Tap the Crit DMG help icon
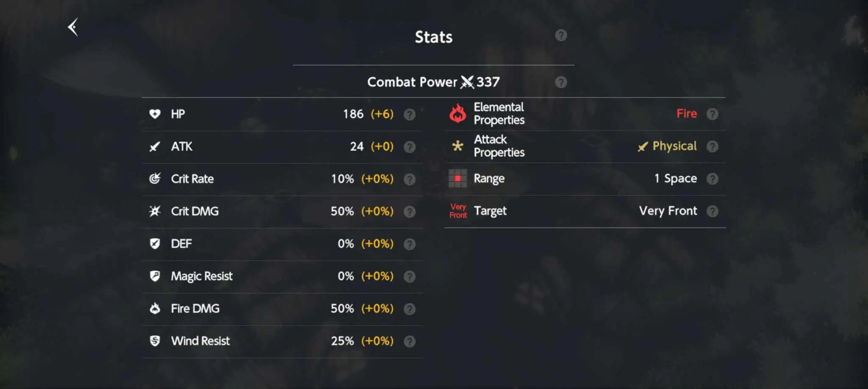868x389 pixels. (x=409, y=212)
